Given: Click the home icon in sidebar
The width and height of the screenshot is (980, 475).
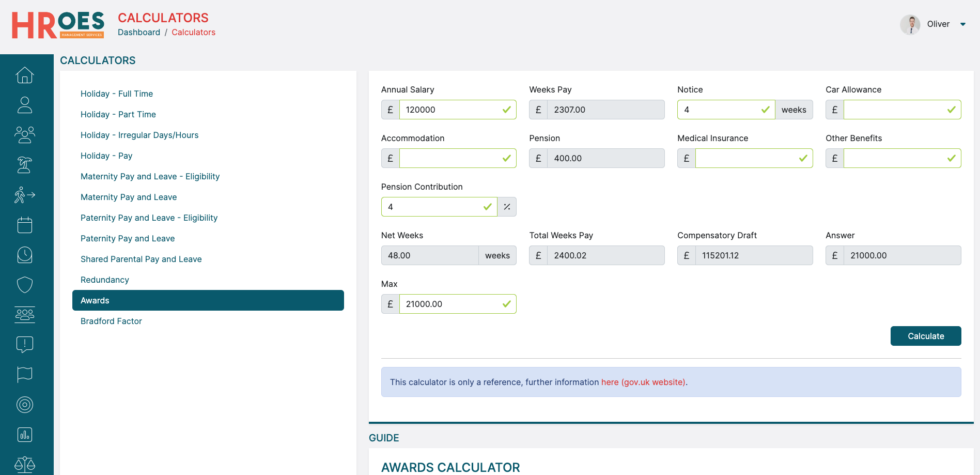Looking at the screenshot, I should pos(25,75).
